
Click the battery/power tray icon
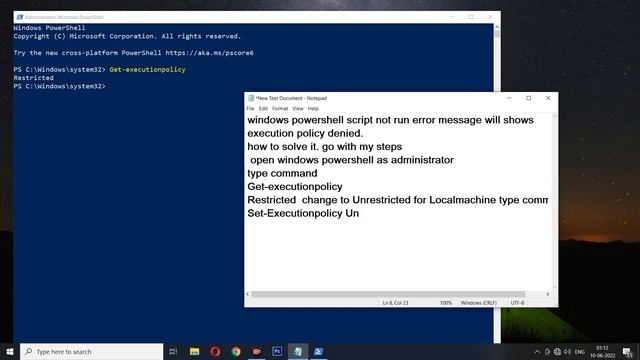pos(547,352)
